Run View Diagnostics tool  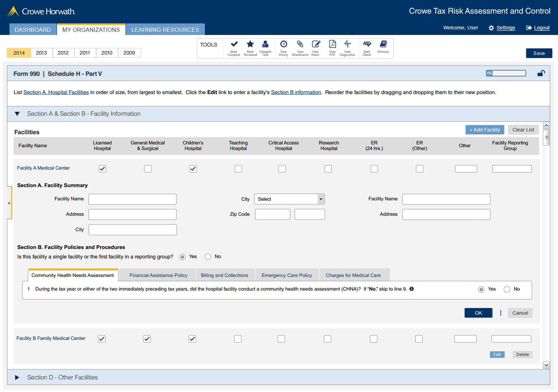[x=347, y=44]
